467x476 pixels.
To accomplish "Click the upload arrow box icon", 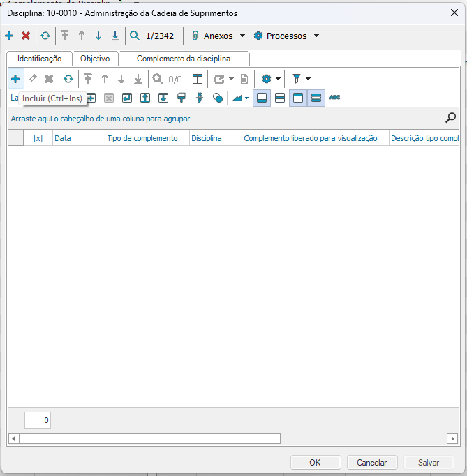I will (145, 98).
